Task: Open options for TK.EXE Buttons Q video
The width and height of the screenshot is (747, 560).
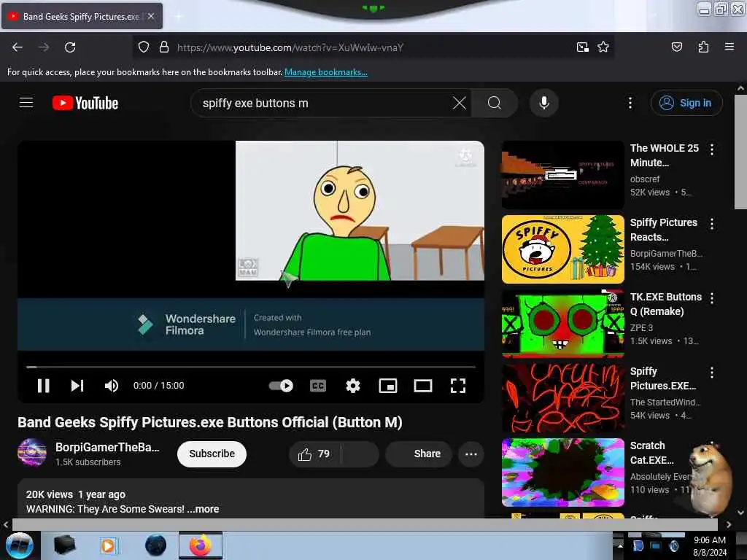Action: (x=712, y=298)
